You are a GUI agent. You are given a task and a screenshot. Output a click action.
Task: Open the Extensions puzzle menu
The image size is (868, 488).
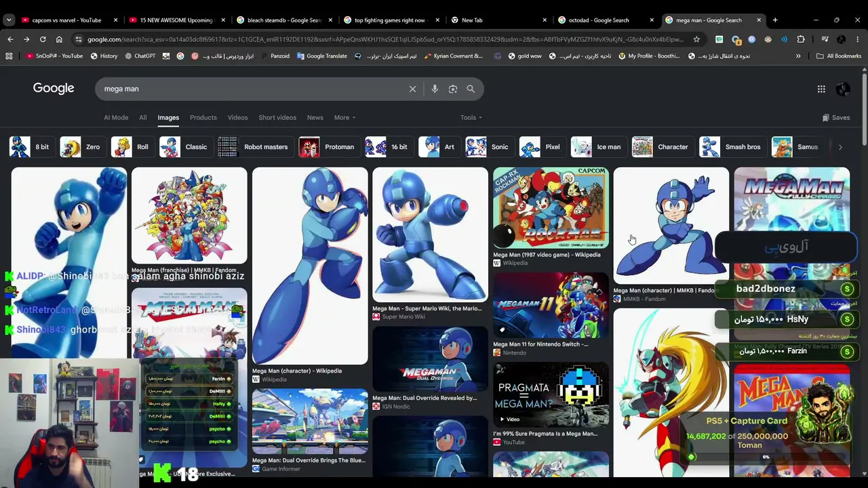[801, 39]
